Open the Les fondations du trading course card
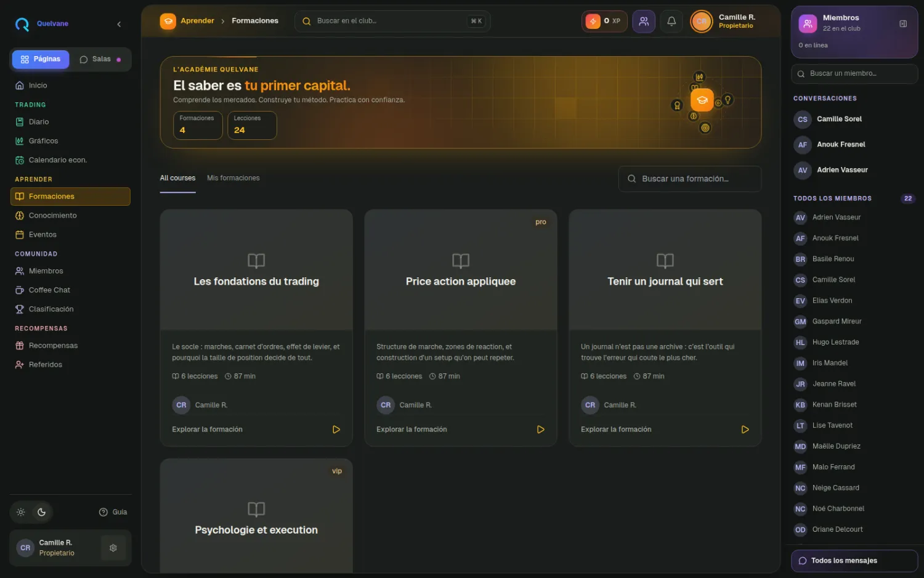 coord(256,328)
